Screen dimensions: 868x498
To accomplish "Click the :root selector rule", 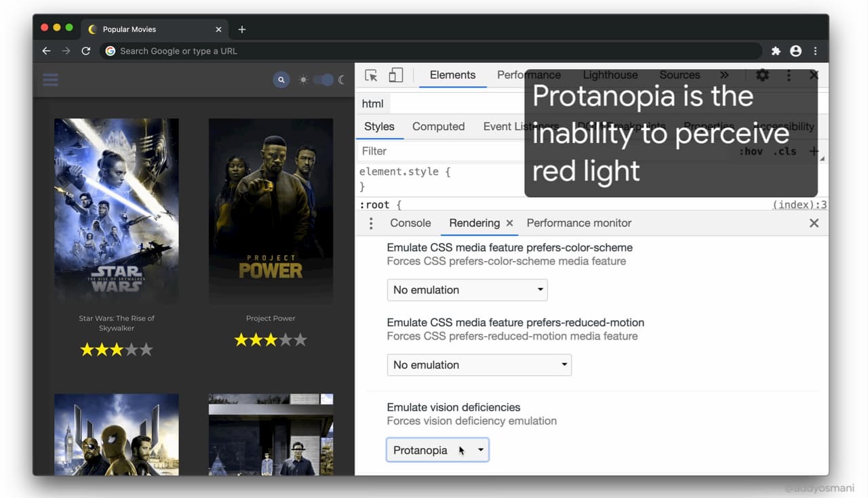I will pyautogui.click(x=380, y=205).
